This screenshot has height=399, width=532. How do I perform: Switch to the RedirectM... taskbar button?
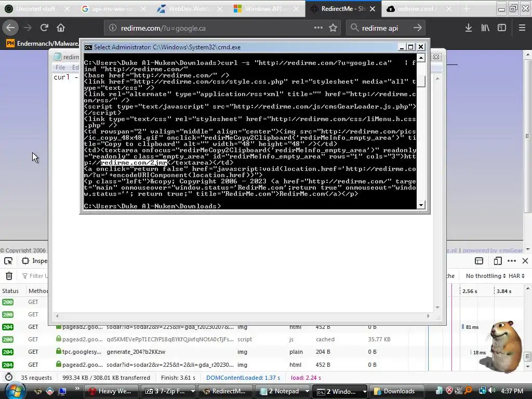point(225,391)
